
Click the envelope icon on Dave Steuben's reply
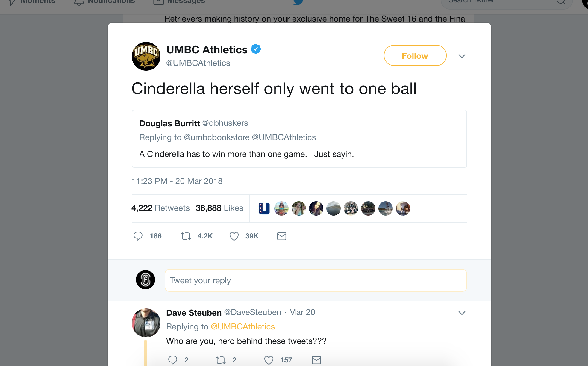click(316, 360)
